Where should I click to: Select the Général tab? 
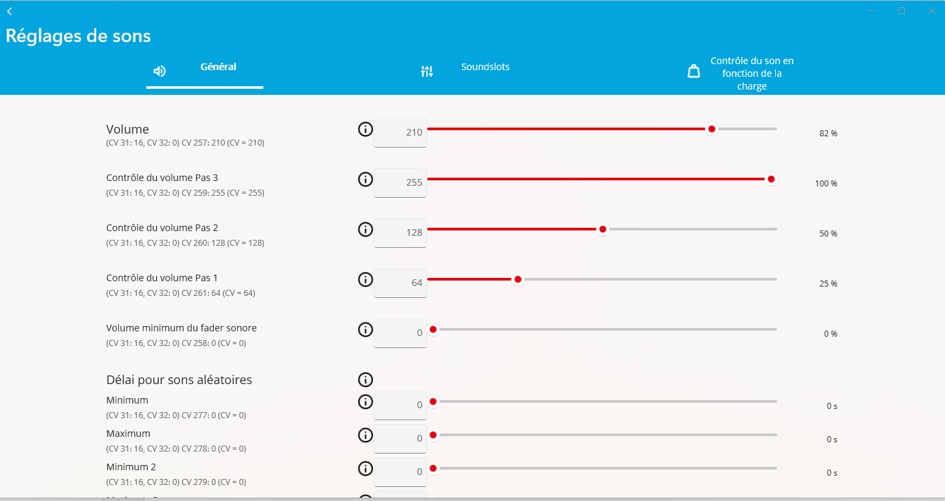pos(204,71)
